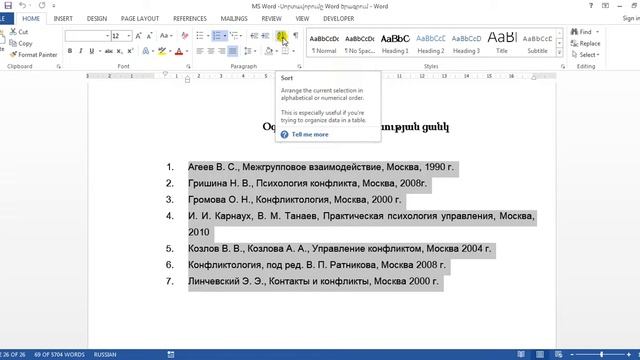Click Line and Paragraph Spacing icon

[x=248, y=51]
